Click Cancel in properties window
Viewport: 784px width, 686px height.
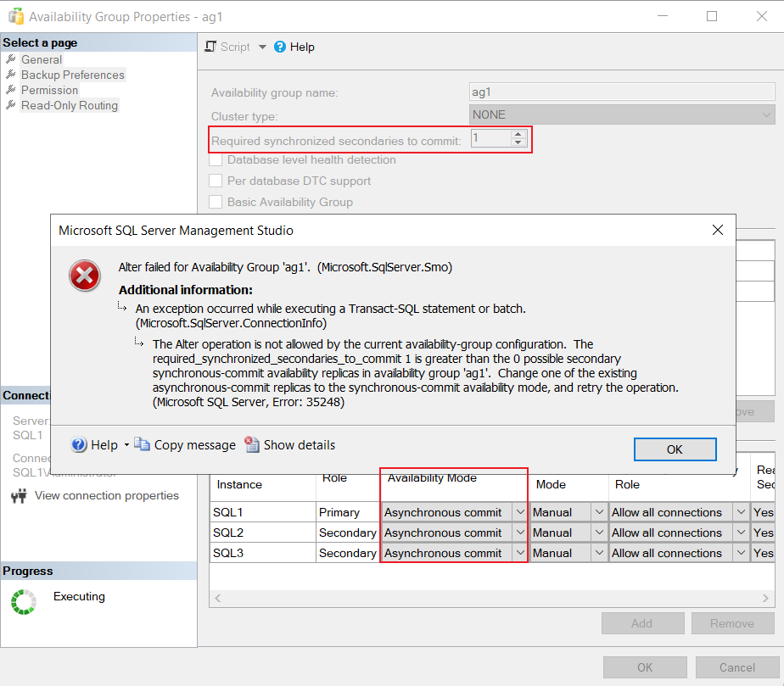coord(737,667)
